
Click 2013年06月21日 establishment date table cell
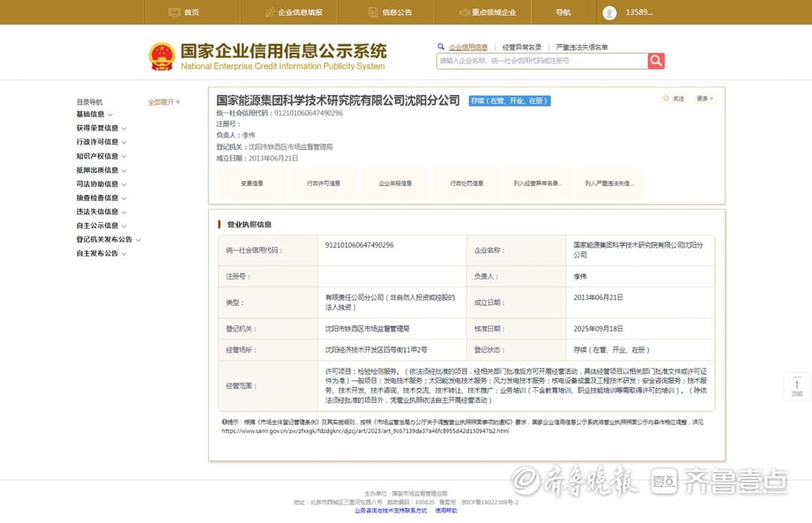pyautogui.click(x=598, y=297)
